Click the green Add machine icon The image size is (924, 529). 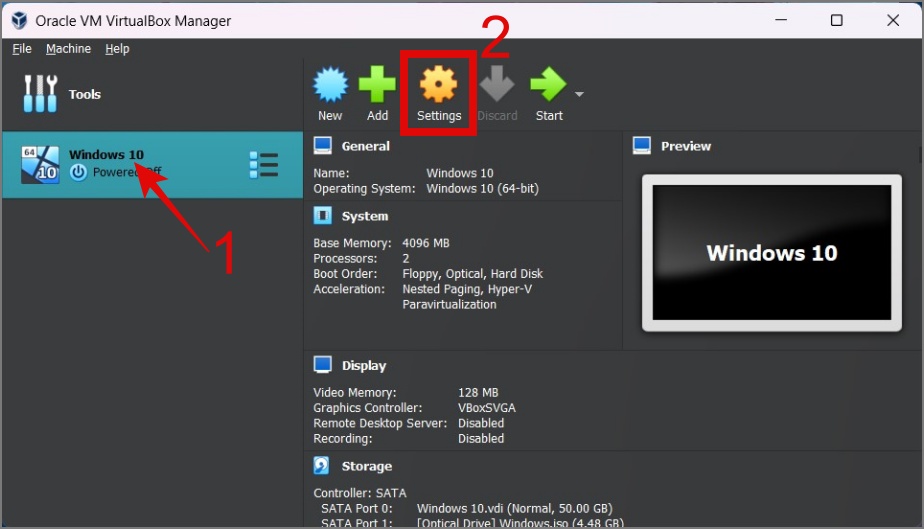pyautogui.click(x=377, y=84)
